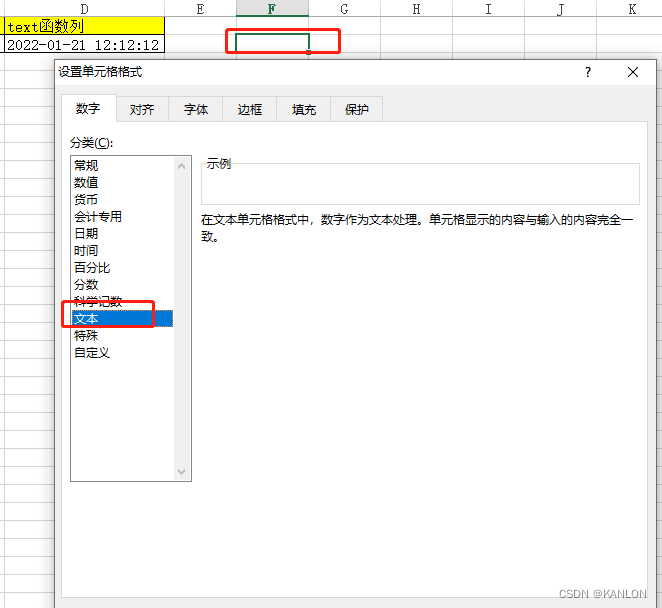Select column G header
Image resolution: width=662 pixels, height=608 pixels.
[345, 8]
